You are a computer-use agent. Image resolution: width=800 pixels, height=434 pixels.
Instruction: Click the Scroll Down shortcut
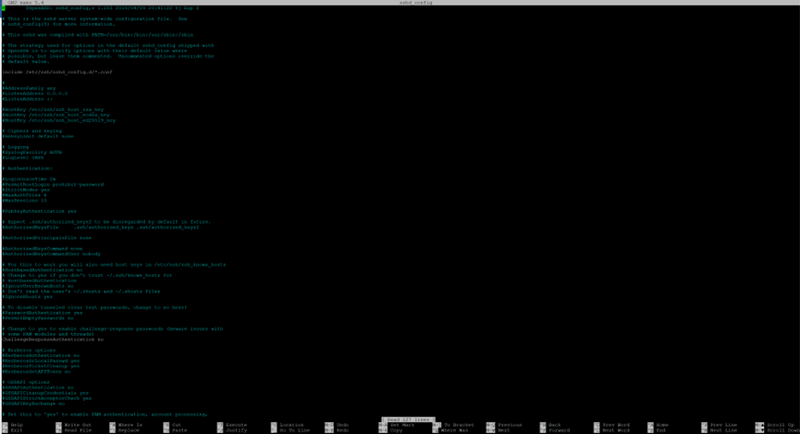[x=779, y=429]
